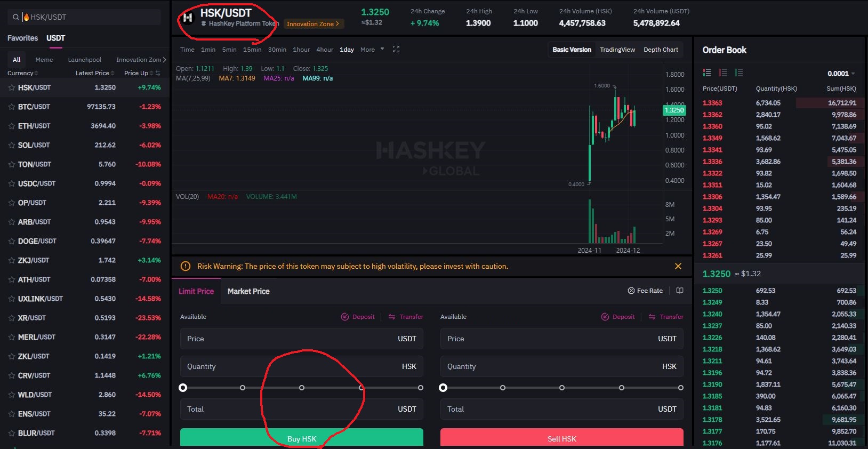Image resolution: width=868 pixels, height=449 pixels.
Task: Star the USDC/USDT pair
Action: click(11, 183)
